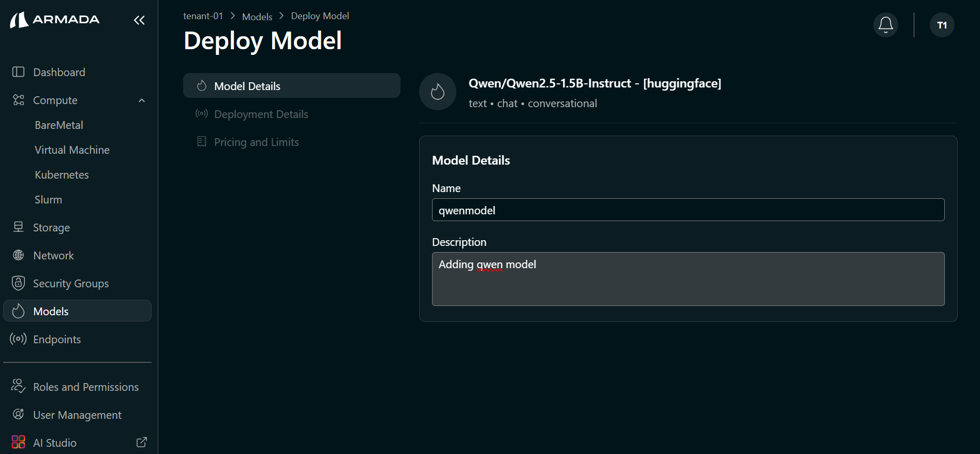Image resolution: width=980 pixels, height=454 pixels.
Task: Select the Model Details step
Action: [x=292, y=85]
